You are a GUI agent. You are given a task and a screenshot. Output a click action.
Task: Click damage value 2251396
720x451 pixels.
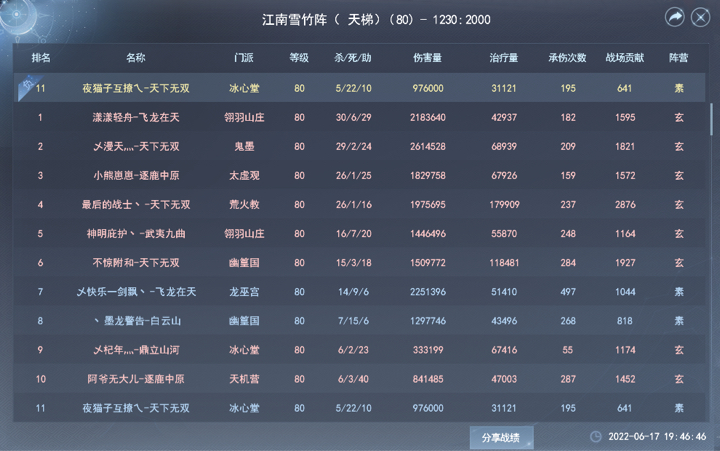pyautogui.click(x=428, y=292)
